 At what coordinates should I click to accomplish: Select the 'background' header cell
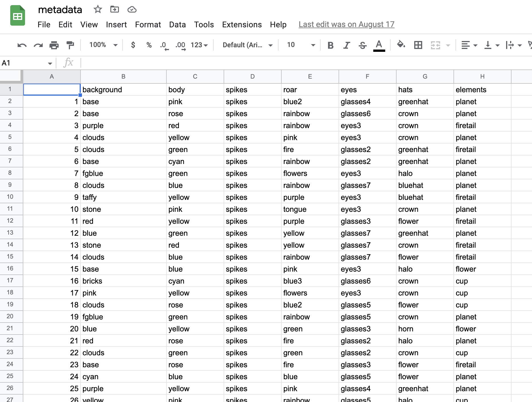[123, 89]
